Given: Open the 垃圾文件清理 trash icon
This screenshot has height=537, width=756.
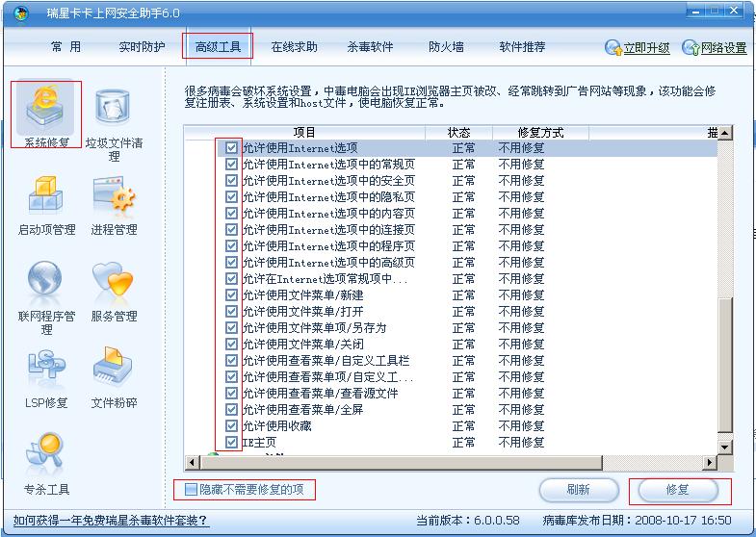Looking at the screenshot, I should 113,106.
